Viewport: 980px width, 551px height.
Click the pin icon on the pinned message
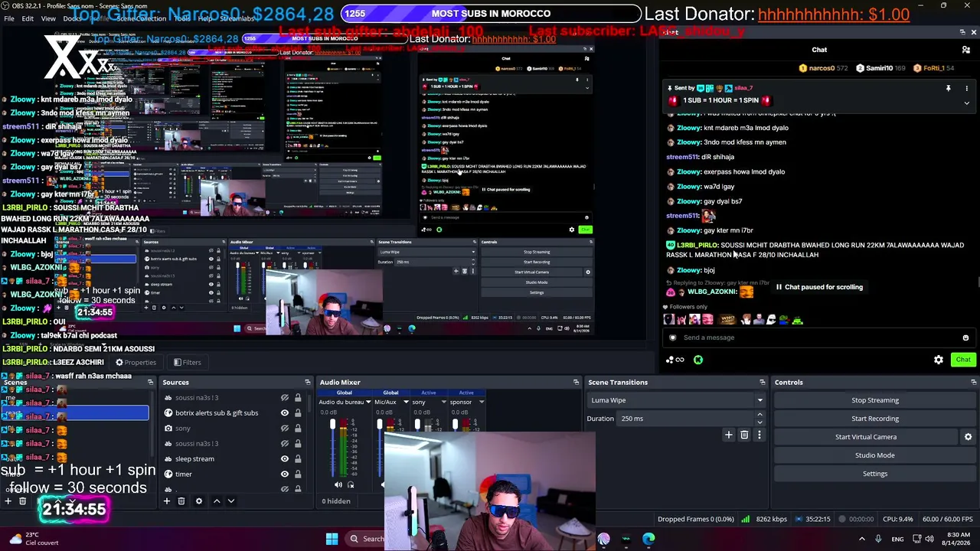[x=948, y=89]
